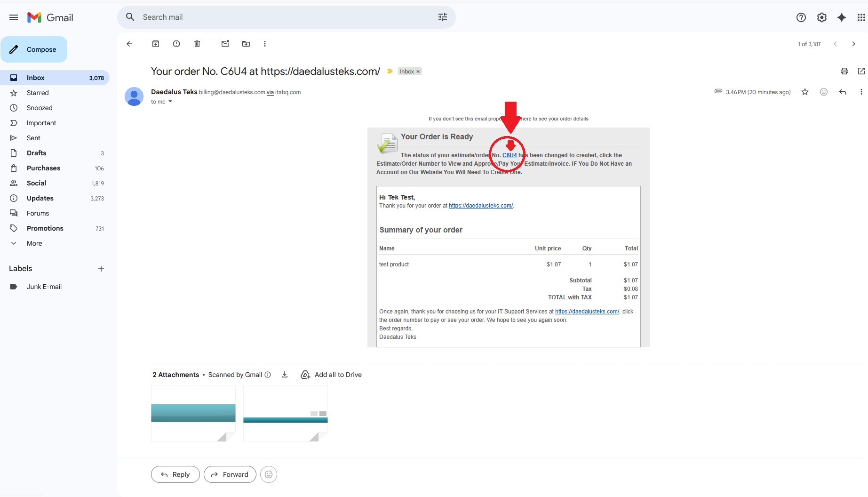Go back to inbox arrow
The height and width of the screenshot is (497, 868).
click(x=129, y=44)
